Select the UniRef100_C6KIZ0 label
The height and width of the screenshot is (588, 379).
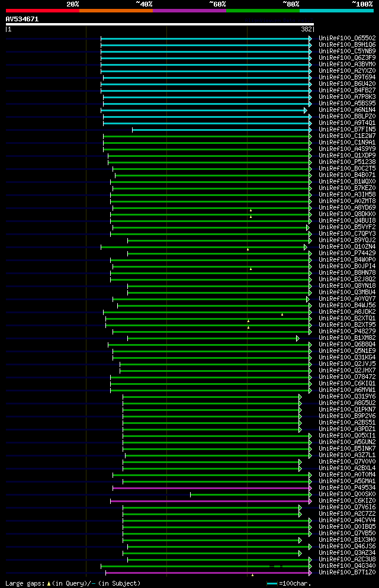(x=347, y=500)
